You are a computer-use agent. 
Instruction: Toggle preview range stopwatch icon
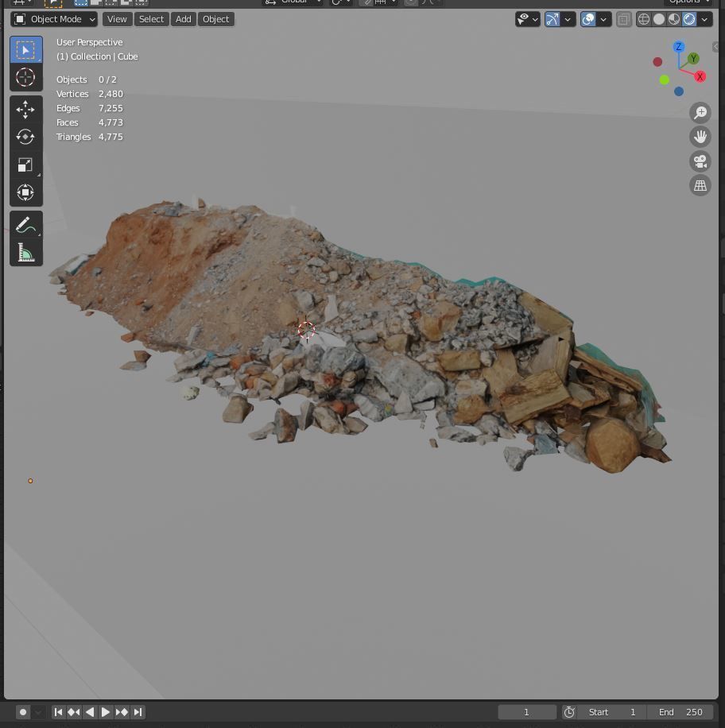click(x=569, y=712)
